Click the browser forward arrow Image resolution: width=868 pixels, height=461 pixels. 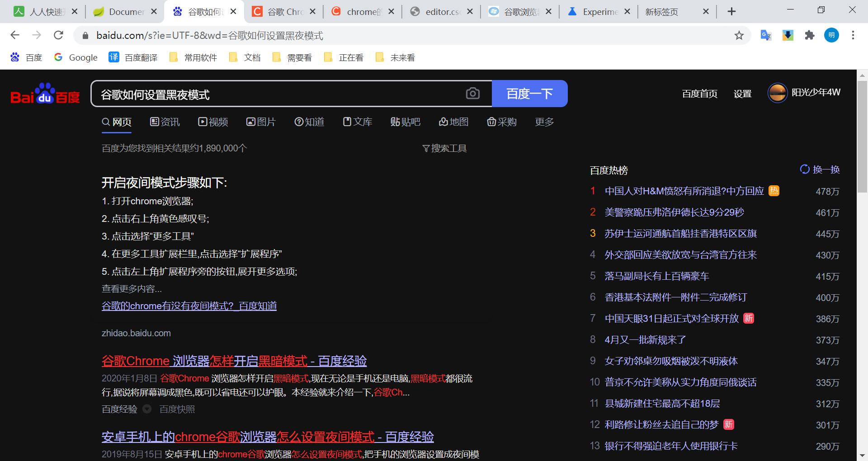37,35
